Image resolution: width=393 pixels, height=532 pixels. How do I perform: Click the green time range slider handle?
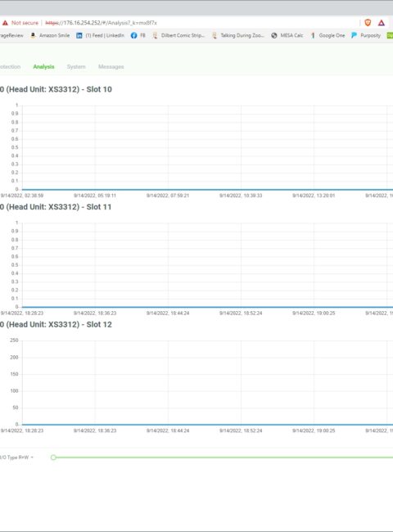tap(53, 458)
